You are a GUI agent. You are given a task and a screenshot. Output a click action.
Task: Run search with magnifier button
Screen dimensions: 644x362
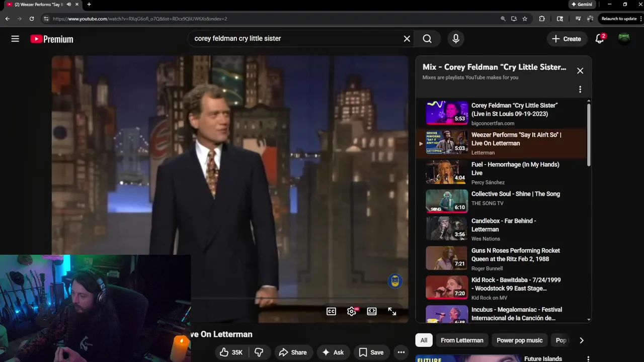click(427, 39)
